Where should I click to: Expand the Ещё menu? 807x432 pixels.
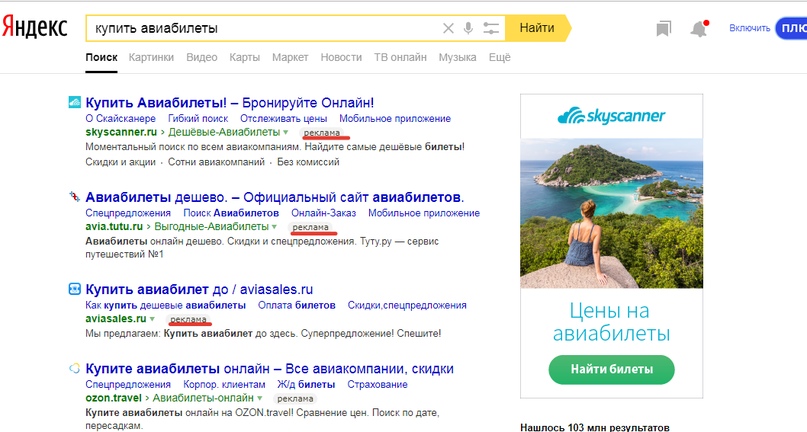pyautogui.click(x=500, y=57)
